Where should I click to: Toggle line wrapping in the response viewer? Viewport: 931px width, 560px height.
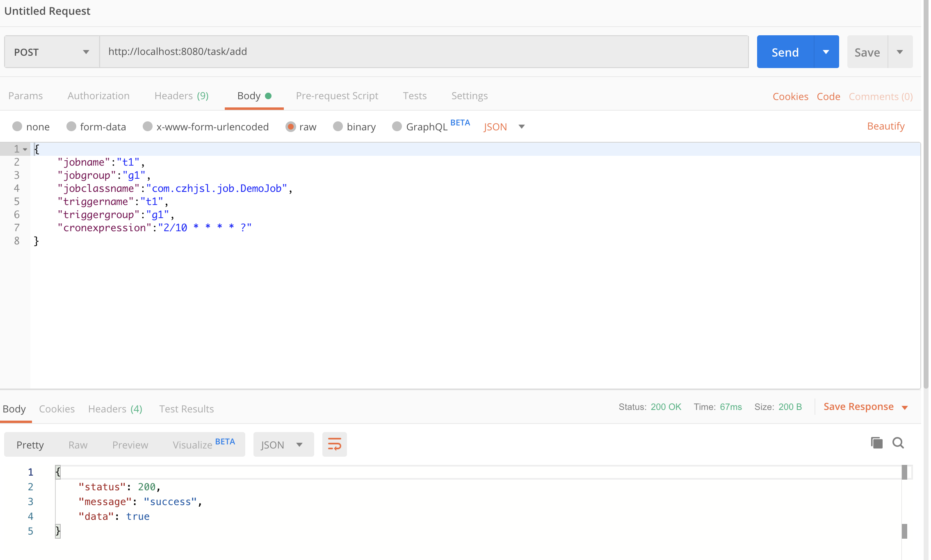(334, 444)
